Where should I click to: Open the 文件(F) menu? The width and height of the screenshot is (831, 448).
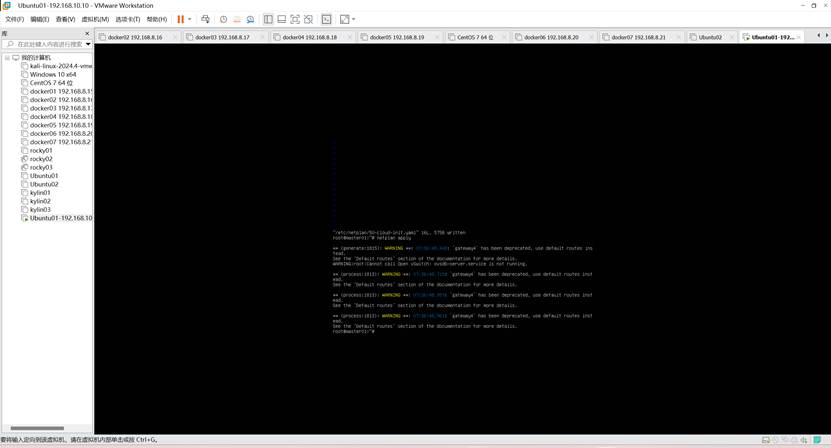pyautogui.click(x=14, y=19)
